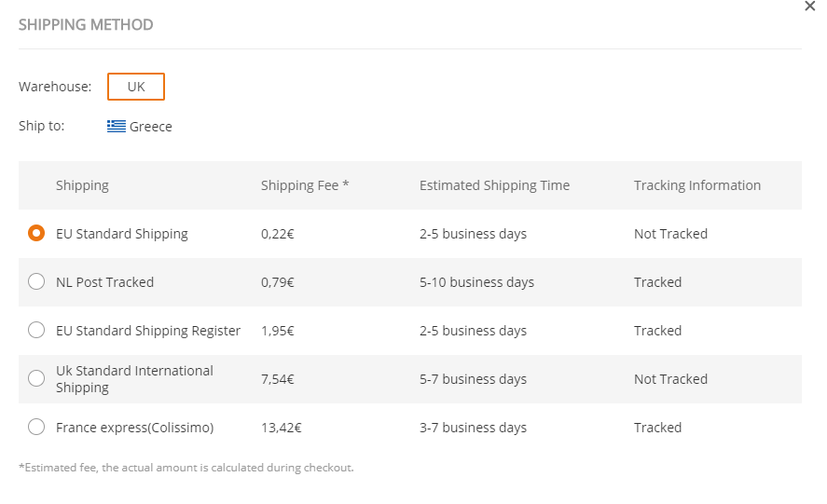Choose the EU Standard Shipping radio button
Screen dimensions: 827x504
coord(36,233)
